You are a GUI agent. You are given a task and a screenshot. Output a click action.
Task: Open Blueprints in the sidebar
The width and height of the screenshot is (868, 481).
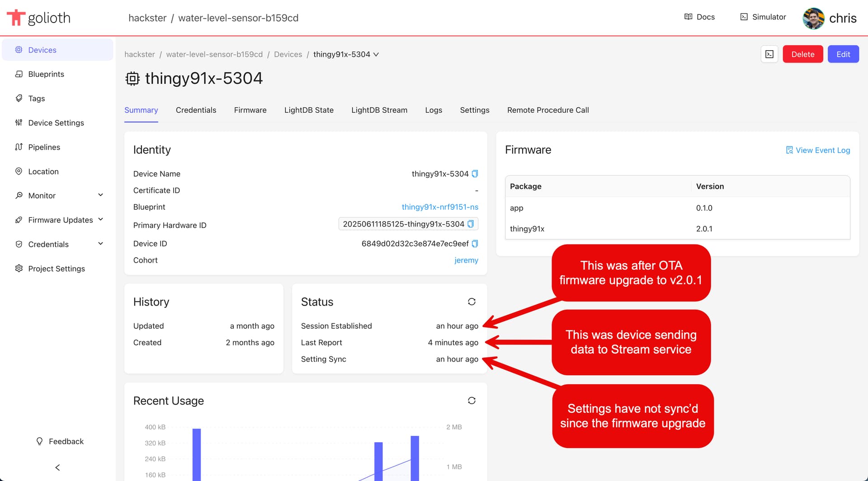57,74
